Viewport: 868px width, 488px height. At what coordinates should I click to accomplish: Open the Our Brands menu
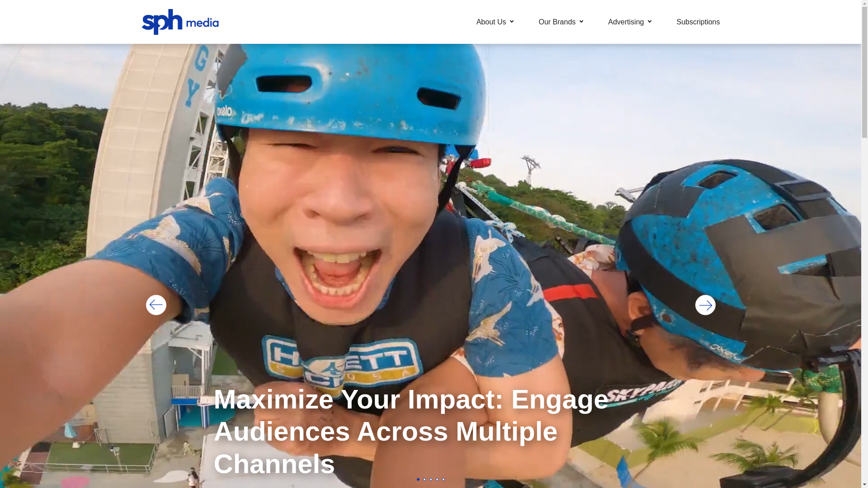click(x=557, y=22)
